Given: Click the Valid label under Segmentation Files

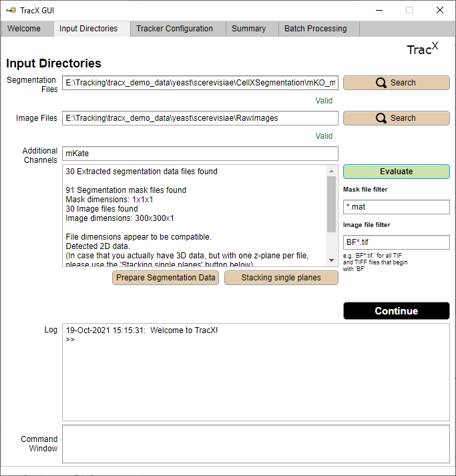Looking at the screenshot, I should pos(324,101).
